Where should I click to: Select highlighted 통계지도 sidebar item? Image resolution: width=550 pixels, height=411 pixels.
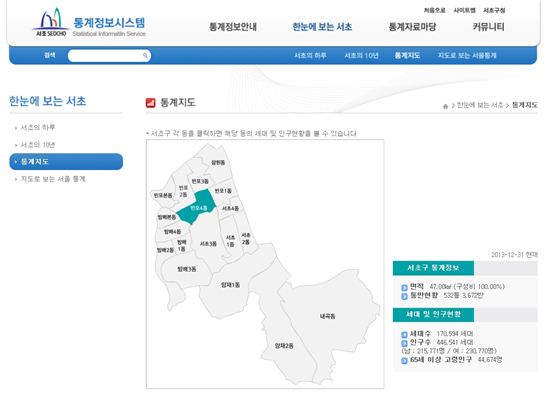coord(66,162)
